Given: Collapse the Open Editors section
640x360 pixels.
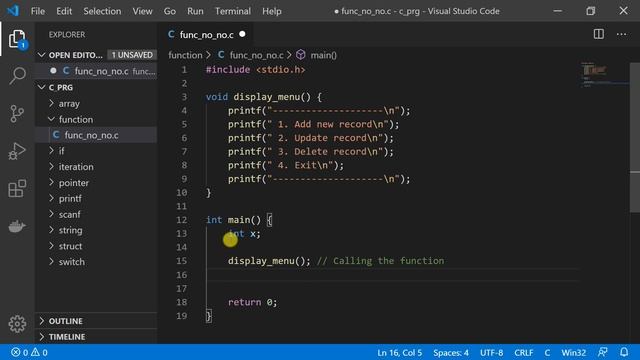Looking at the screenshot, I should point(41,55).
